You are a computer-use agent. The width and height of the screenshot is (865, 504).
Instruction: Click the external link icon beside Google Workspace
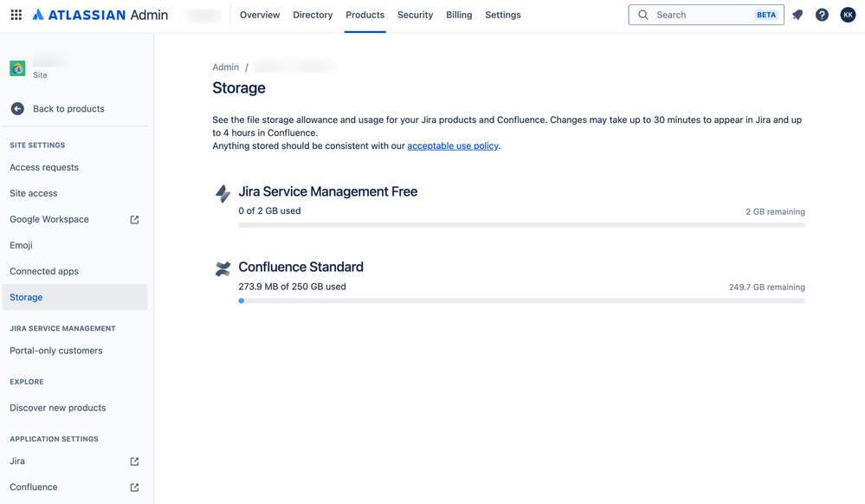134,220
